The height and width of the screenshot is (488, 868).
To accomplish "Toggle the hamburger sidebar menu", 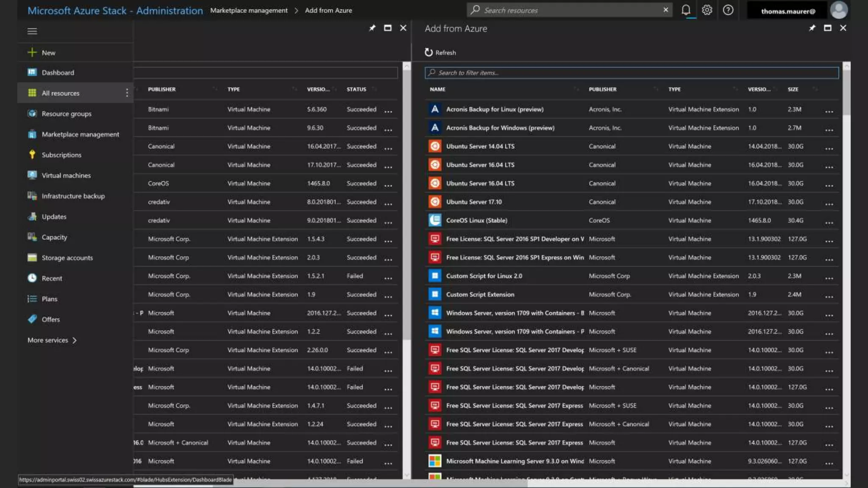I will coord(32,31).
